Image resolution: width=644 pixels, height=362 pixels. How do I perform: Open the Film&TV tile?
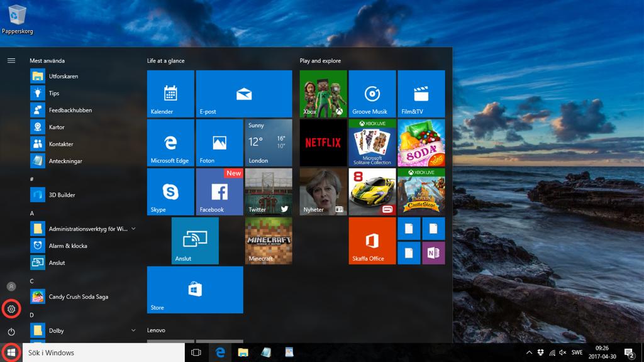pyautogui.click(x=421, y=94)
